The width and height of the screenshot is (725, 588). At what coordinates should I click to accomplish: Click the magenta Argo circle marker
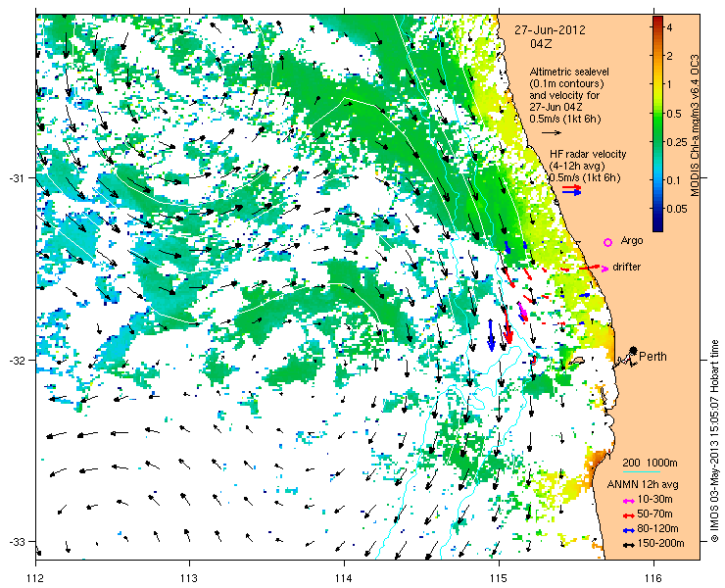pyautogui.click(x=608, y=242)
